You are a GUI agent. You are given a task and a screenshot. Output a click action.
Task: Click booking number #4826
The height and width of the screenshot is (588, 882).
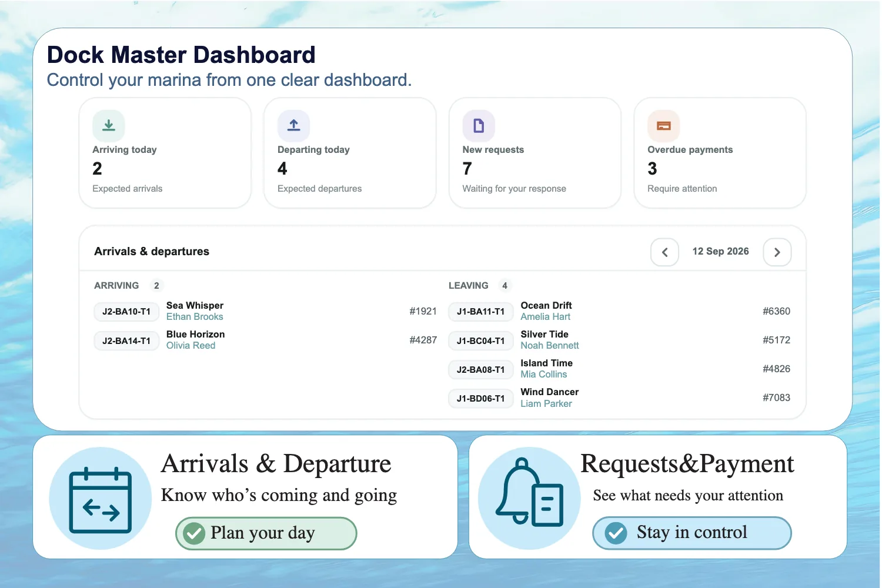777,369
